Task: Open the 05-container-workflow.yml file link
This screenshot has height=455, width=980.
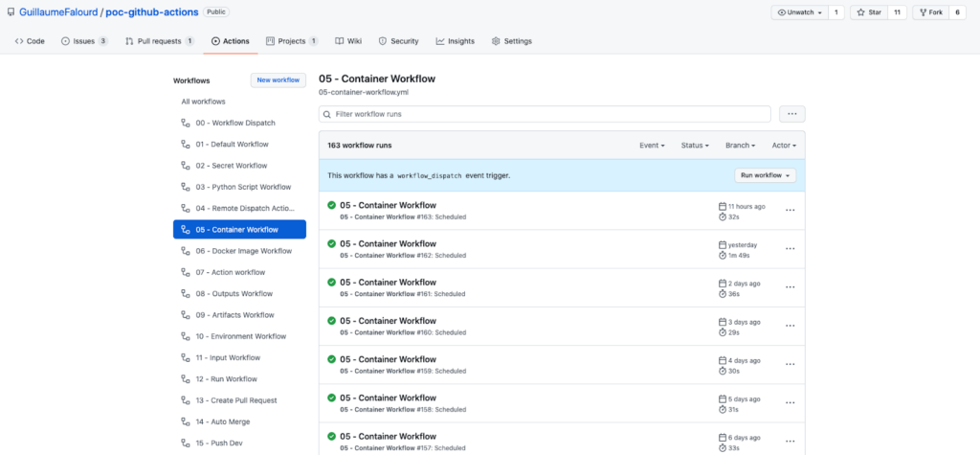Action: pyautogui.click(x=364, y=92)
